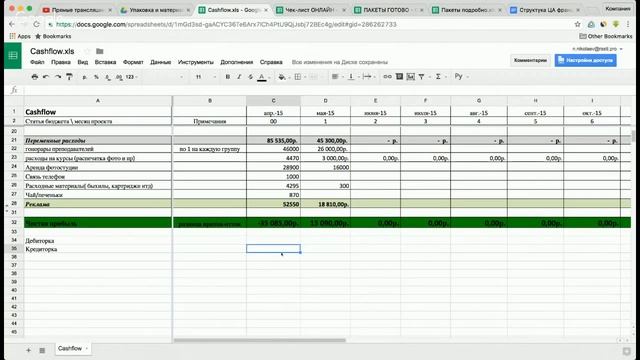Click the Дебиторка cell
The image size is (640, 360).
click(98, 241)
